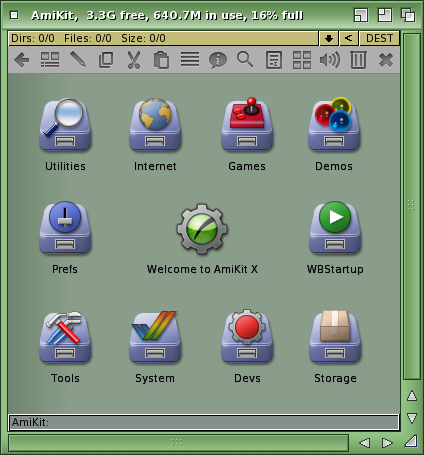Screen dimensions: 424x455
Task: Open the Storage drawer with cardboard box
Action: (x=335, y=337)
